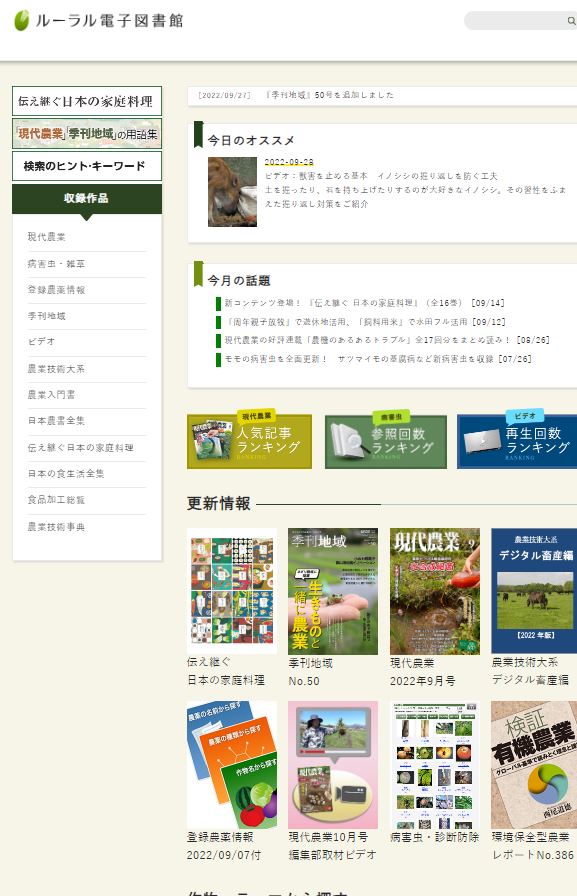Open the 季刊地域 No.50 cover
Viewport: 577px width, 896px height.
tap(332, 591)
